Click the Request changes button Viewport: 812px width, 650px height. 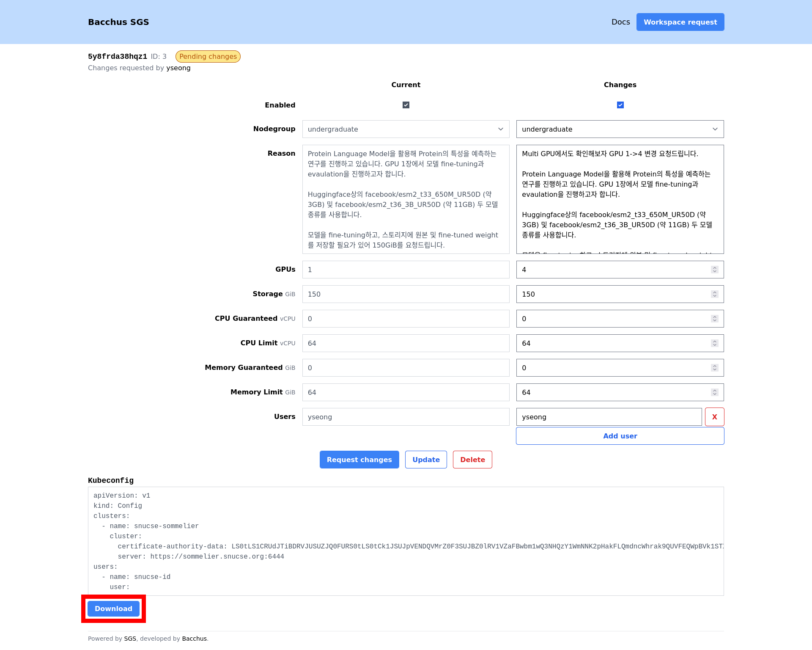tap(359, 460)
